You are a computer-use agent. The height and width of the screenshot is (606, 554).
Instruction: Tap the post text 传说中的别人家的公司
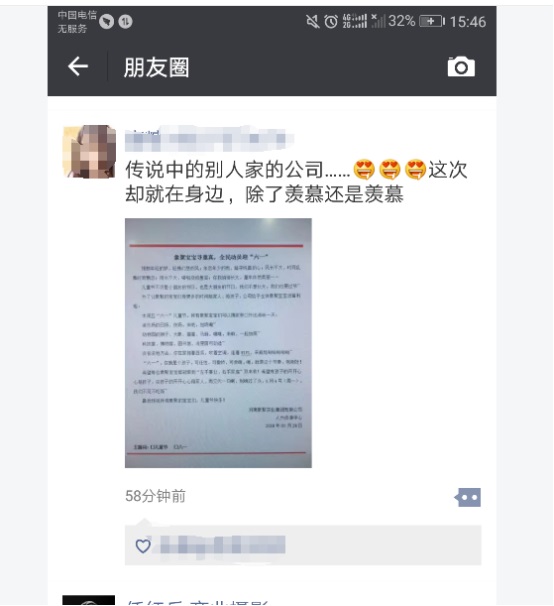[225, 170]
